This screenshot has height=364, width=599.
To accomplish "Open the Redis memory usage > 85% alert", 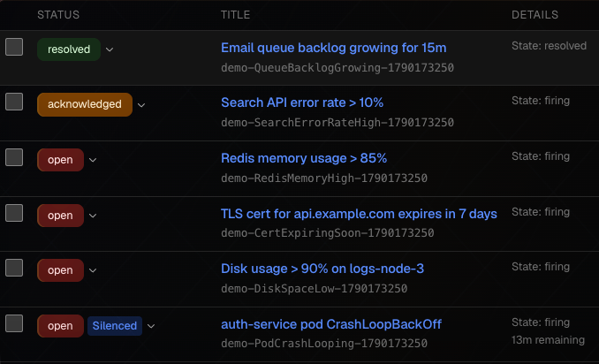I will [x=304, y=158].
